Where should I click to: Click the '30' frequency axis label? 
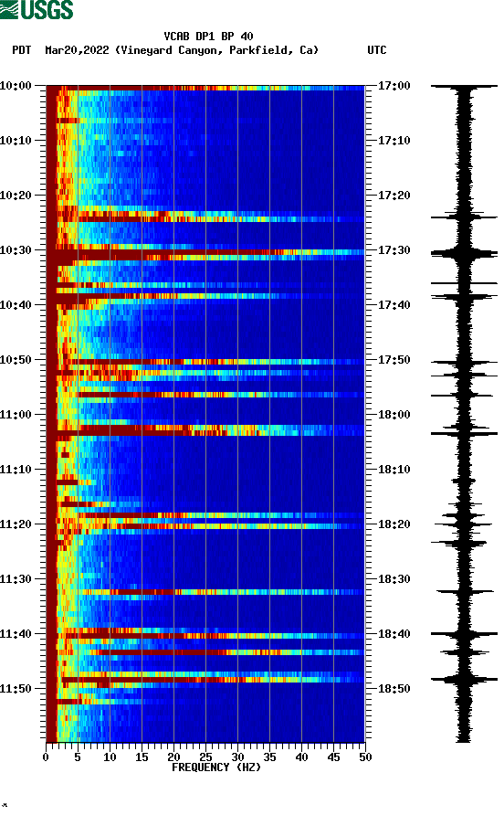tap(237, 757)
